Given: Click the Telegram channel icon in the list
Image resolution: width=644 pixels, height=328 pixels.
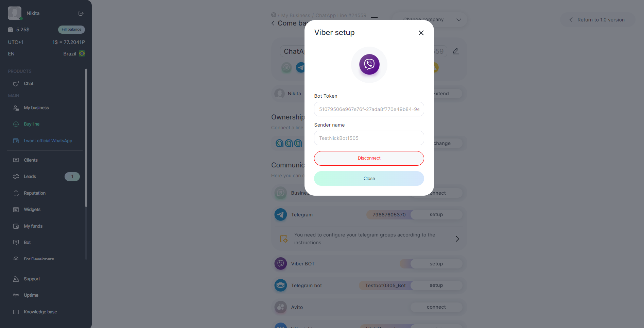Looking at the screenshot, I should pyautogui.click(x=280, y=215).
